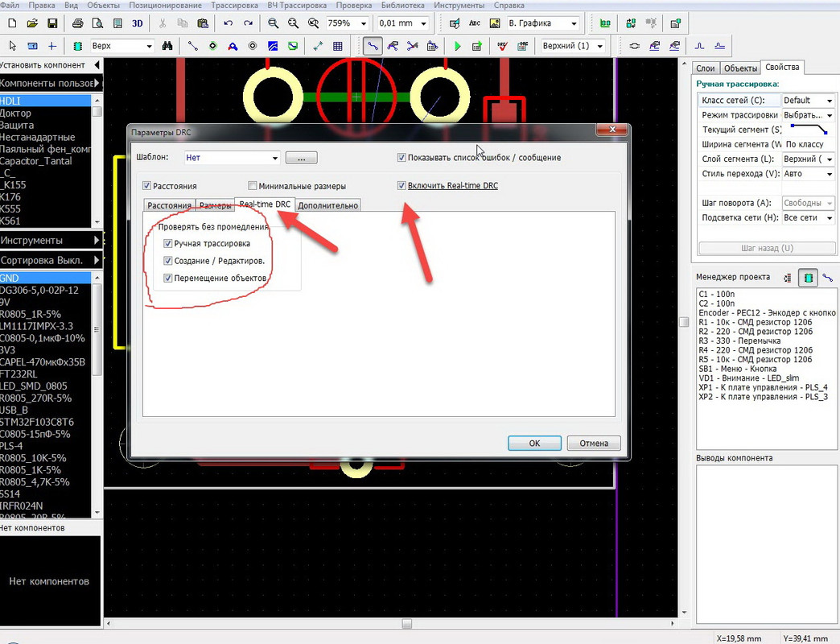
Task: Open the print preview icon
Action: pos(97,23)
